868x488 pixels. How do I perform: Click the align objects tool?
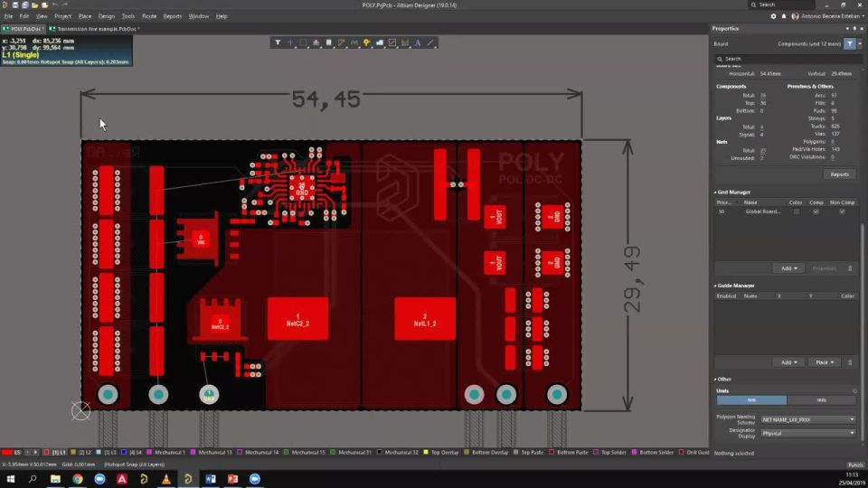click(316, 42)
